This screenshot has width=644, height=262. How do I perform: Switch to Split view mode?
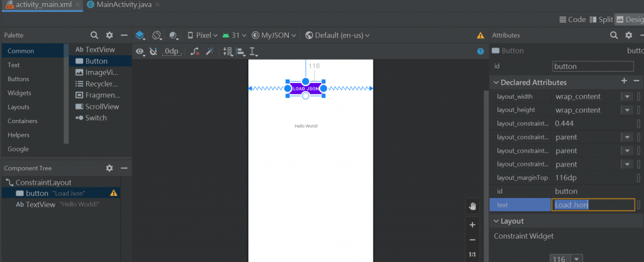point(601,19)
